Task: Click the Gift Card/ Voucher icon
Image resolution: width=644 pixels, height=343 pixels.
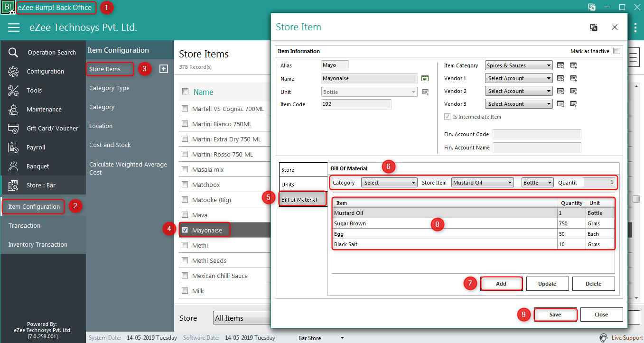Action: click(13, 128)
